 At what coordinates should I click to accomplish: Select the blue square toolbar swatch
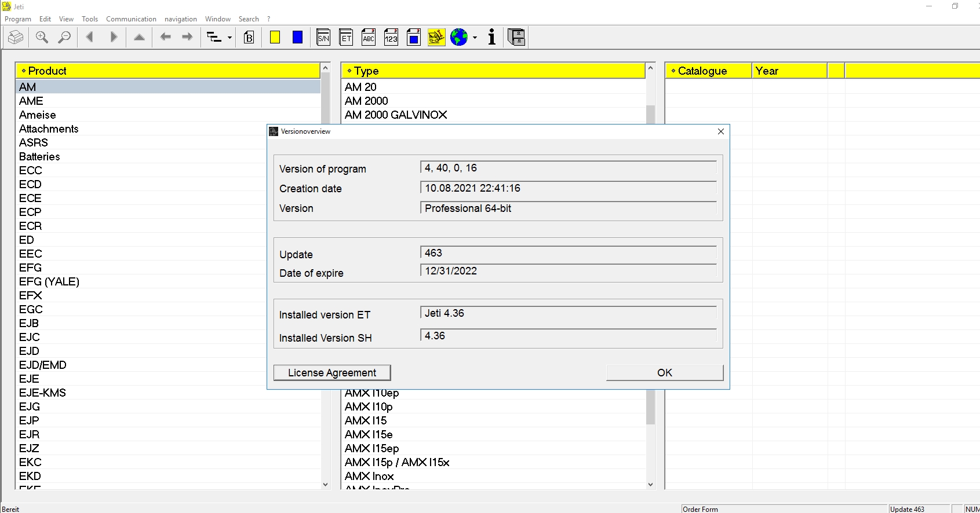pyautogui.click(x=297, y=38)
